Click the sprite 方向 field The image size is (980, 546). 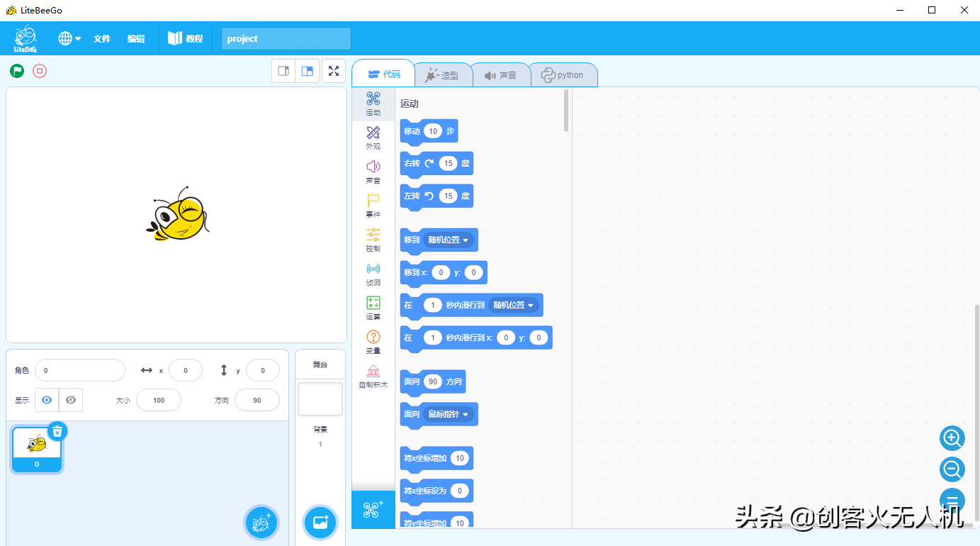257,400
